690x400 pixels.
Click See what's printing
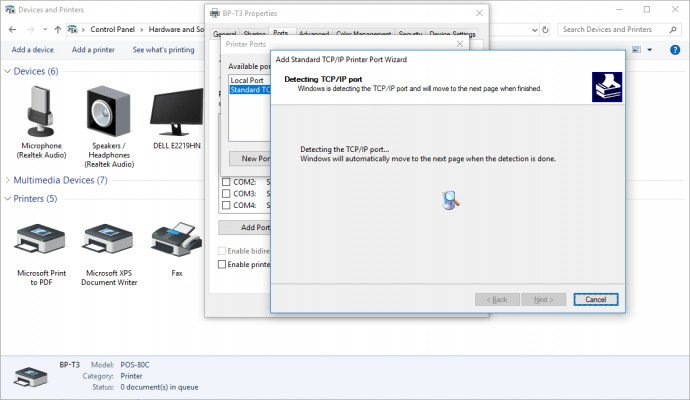[163, 50]
